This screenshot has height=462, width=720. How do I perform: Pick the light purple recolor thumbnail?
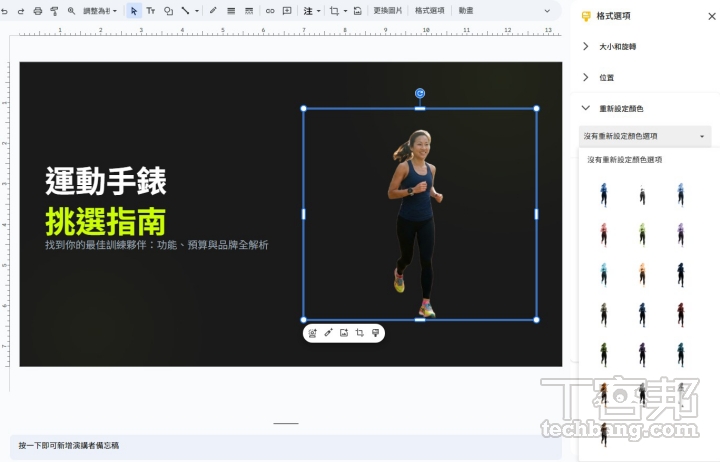(x=681, y=235)
